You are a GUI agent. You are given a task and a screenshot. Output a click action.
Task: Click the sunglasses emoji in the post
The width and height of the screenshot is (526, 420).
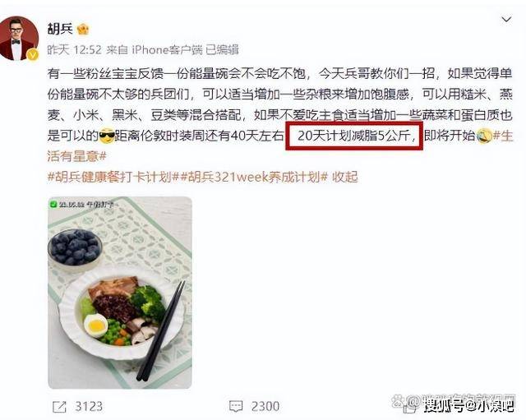(107, 136)
